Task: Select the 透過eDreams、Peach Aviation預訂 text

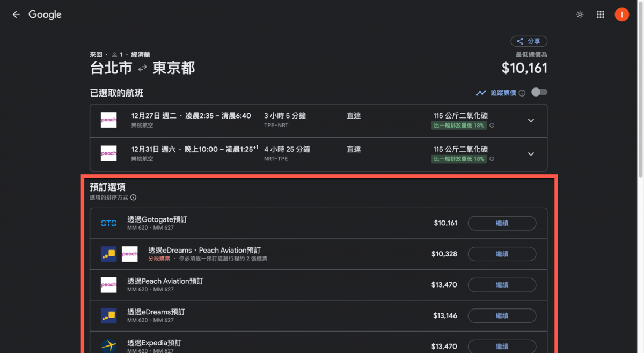Action: click(204, 250)
